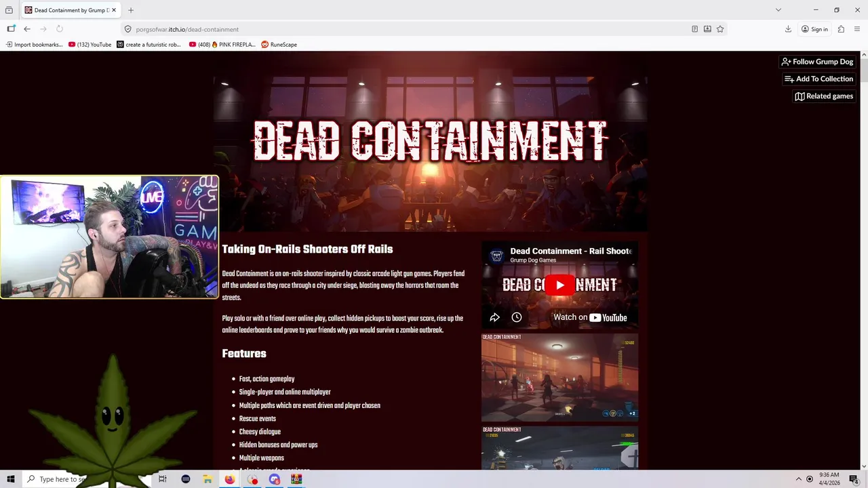868x488 pixels.
Task: Click Add To Collection button
Action: click(x=819, y=79)
